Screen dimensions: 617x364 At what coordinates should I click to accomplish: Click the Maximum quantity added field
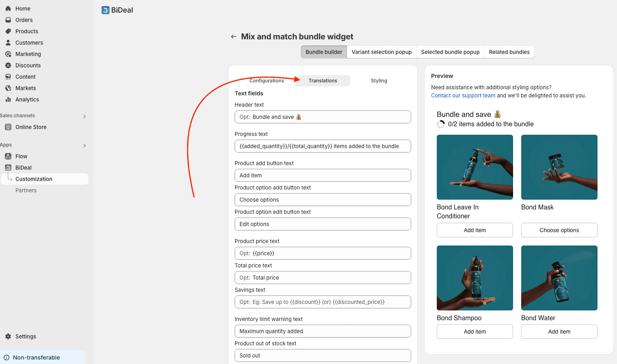coord(323,331)
